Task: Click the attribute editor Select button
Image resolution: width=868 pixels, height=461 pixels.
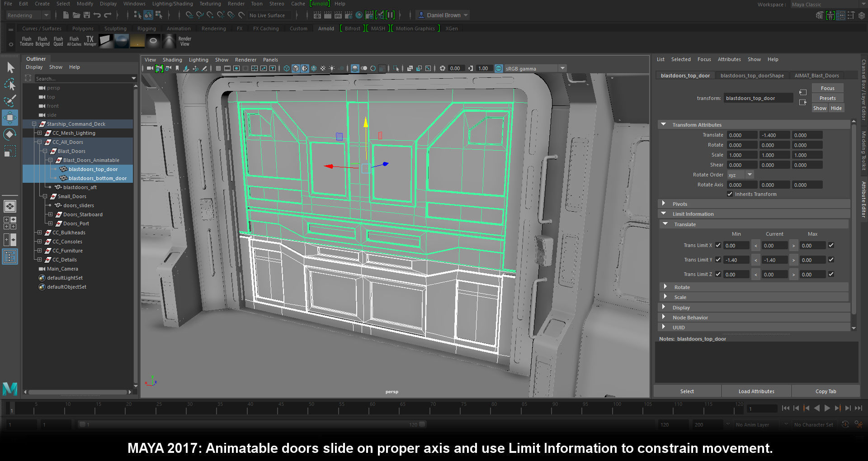Action: pyautogui.click(x=687, y=391)
